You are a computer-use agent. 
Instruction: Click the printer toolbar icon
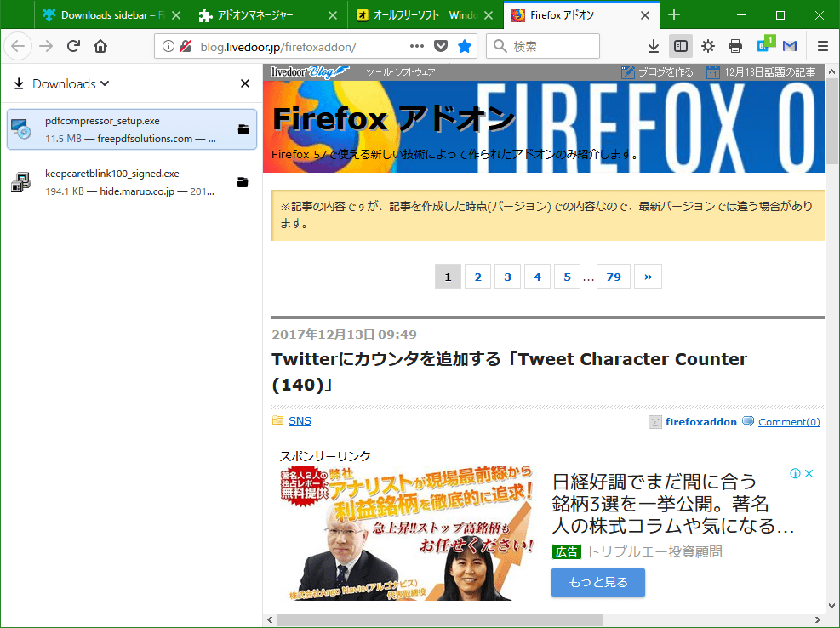[x=735, y=46]
